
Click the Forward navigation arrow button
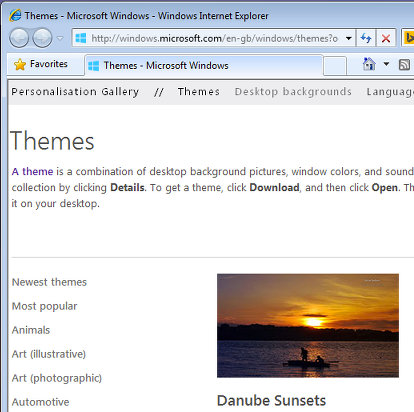pos(42,38)
